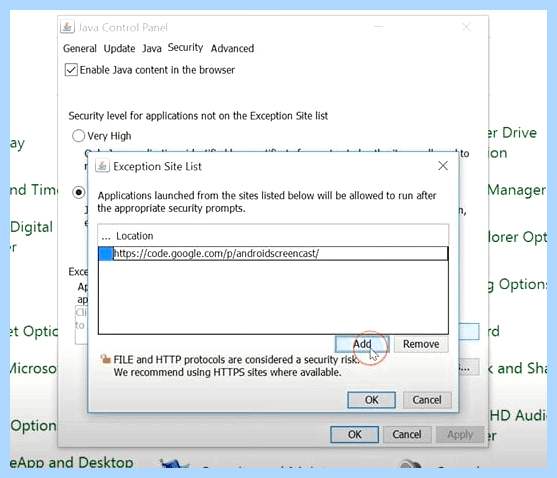Viewport: 557px width, 478px height.
Task: Click the 'Security level for applications' heading text
Action: [x=198, y=116]
